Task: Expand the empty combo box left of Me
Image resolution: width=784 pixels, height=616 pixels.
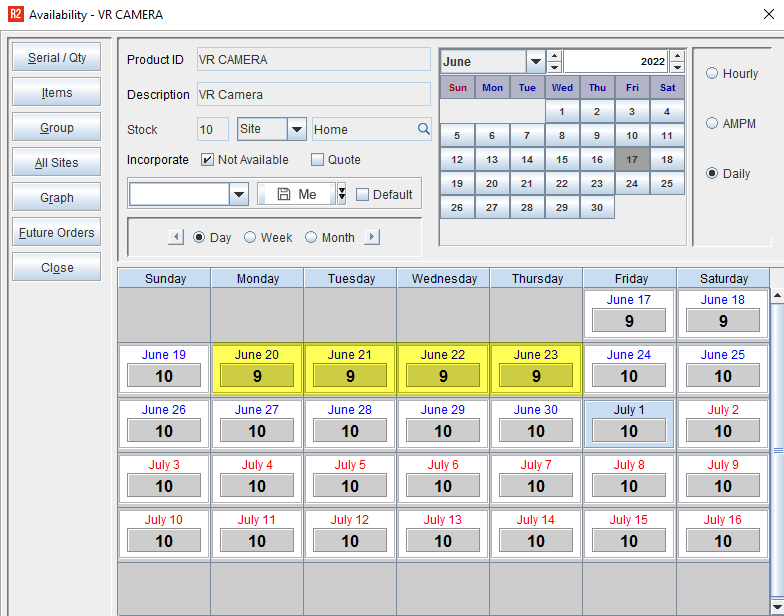Action: (239, 194)
